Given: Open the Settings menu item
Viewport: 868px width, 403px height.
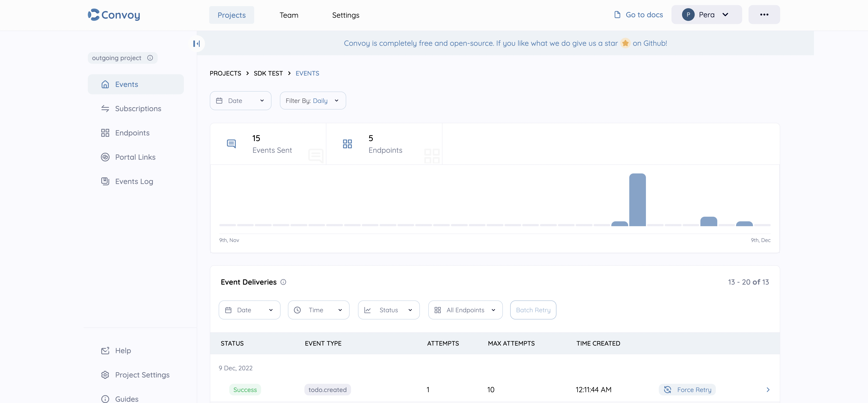Looking at the screenshot, I should click(345, 15).
